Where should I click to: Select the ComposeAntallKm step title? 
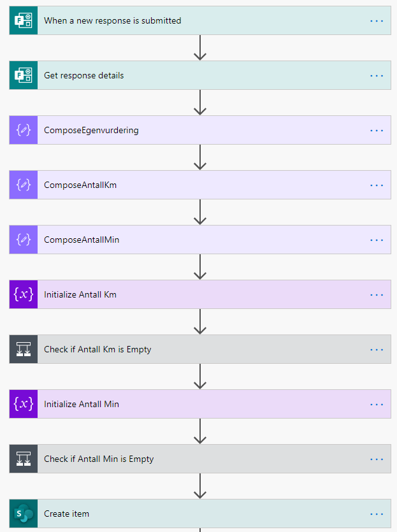coord(80,185)
